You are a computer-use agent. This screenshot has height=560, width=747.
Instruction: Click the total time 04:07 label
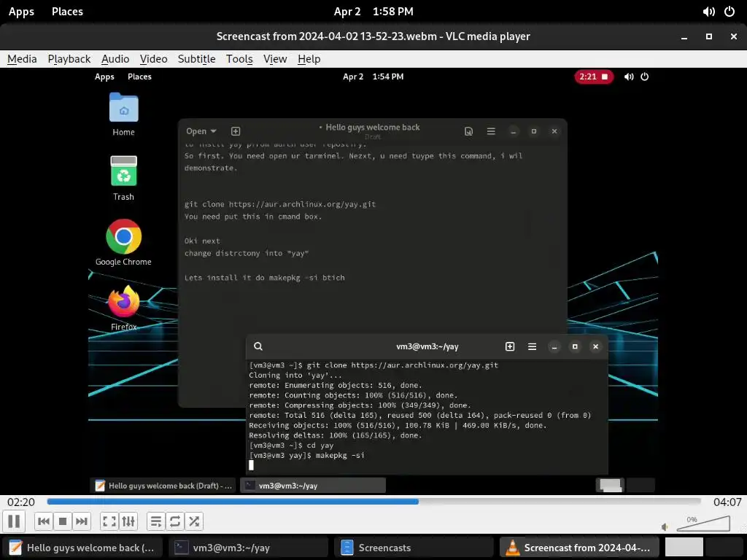point(727,502)
